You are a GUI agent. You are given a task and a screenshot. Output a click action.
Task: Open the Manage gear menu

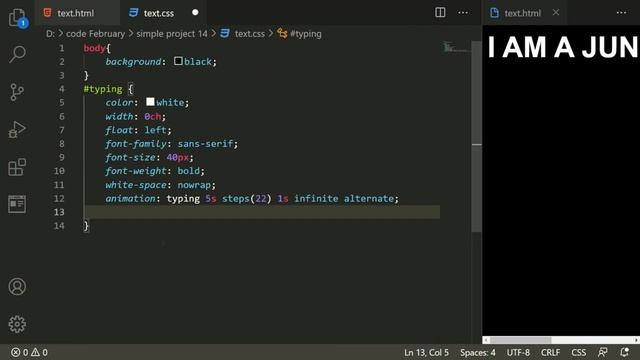tap(17, 324)
